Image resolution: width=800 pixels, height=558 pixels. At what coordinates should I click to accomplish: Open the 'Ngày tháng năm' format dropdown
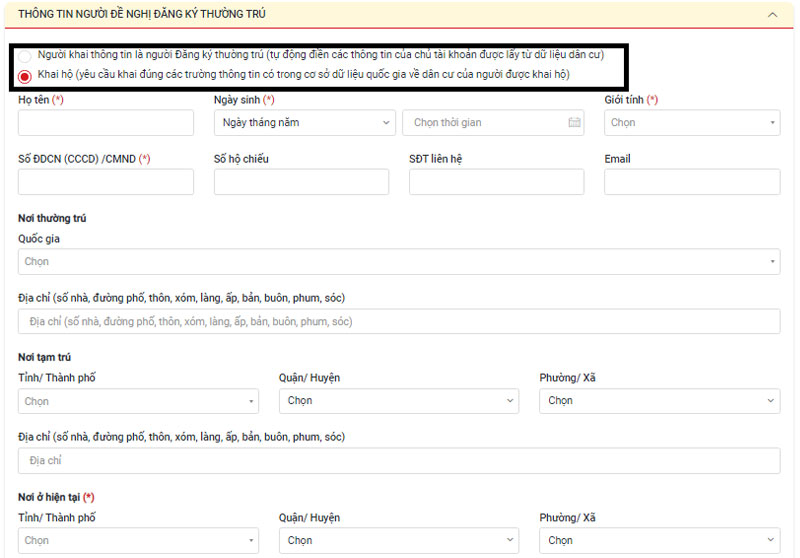click(304, 123)
